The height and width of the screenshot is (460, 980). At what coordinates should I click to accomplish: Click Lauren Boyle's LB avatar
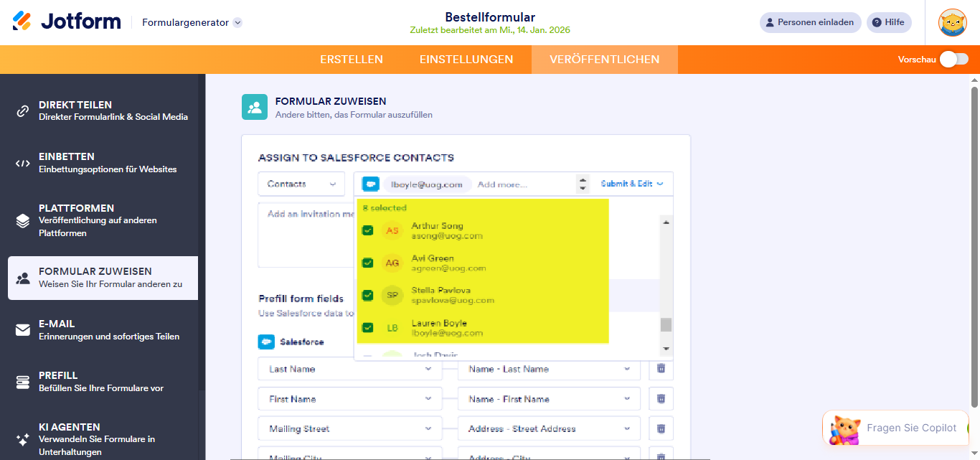(392, 328)
